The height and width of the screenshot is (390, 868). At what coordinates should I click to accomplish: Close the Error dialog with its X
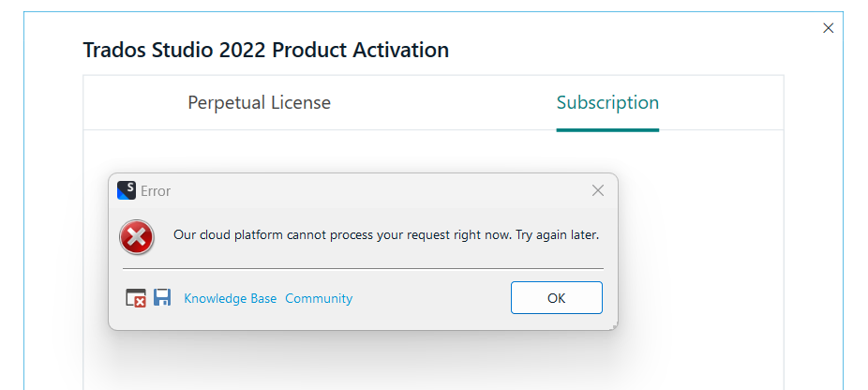tap(598, 190)
